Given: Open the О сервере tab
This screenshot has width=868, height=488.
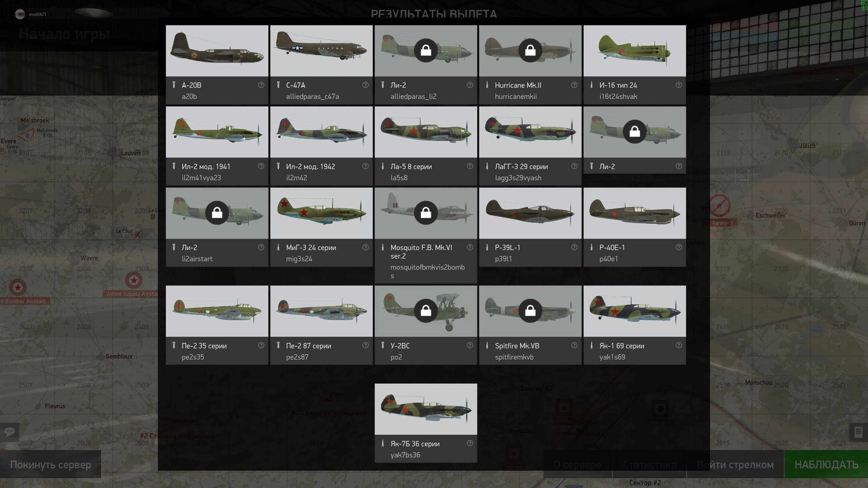Looking at the screenshot, I should 577,464.
